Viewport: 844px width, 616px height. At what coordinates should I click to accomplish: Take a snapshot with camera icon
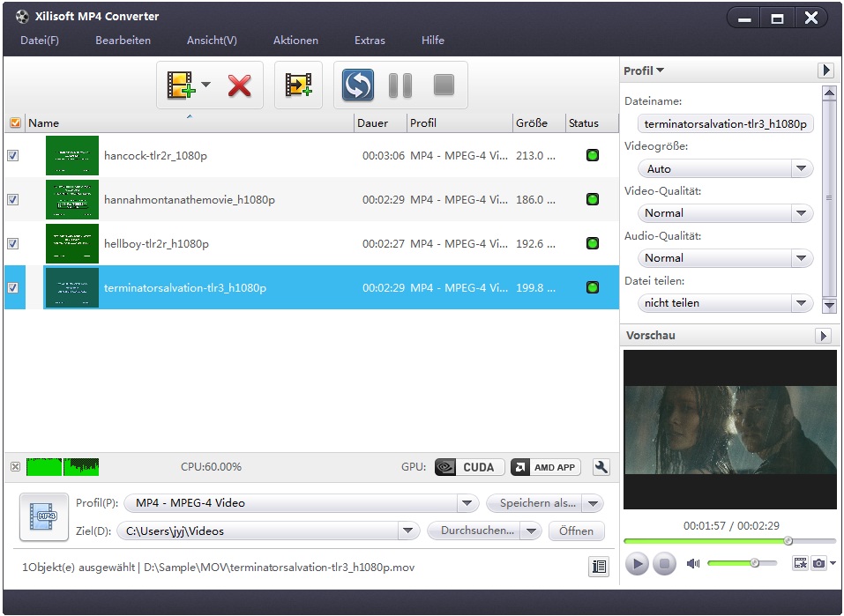(x=818, y=563)
